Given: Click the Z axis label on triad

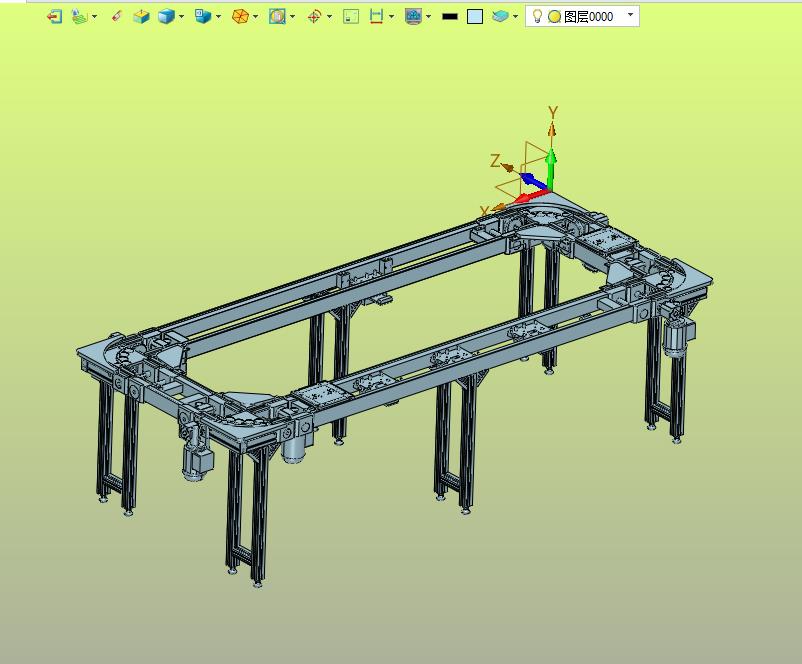Looking at the screenshot, I should pos(495,161).
